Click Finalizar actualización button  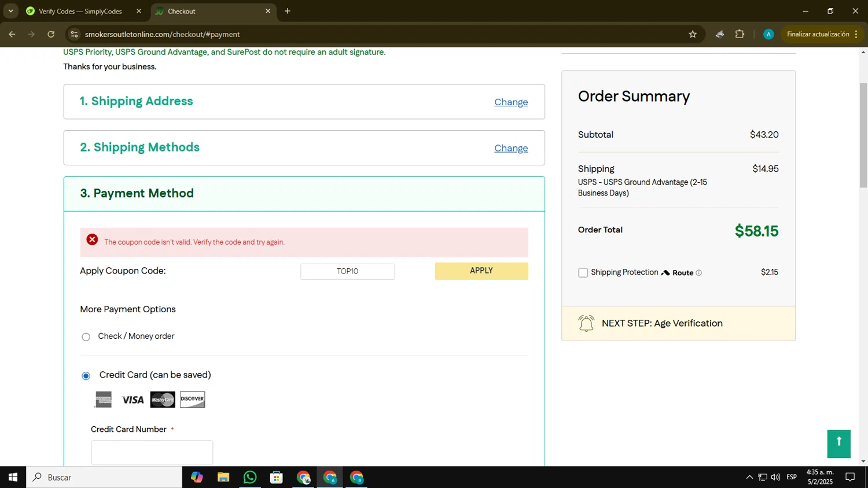coord(818,34)
